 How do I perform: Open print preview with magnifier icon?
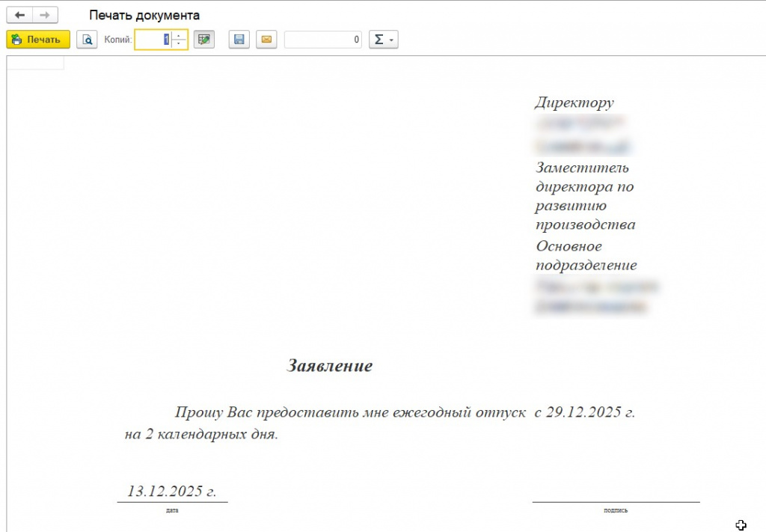(x=87, y=40)
